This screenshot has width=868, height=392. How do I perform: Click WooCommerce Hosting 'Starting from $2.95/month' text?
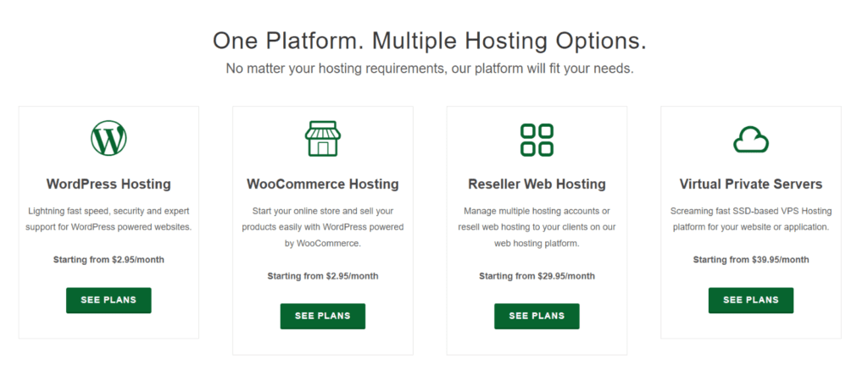click(x=323, y=276)
